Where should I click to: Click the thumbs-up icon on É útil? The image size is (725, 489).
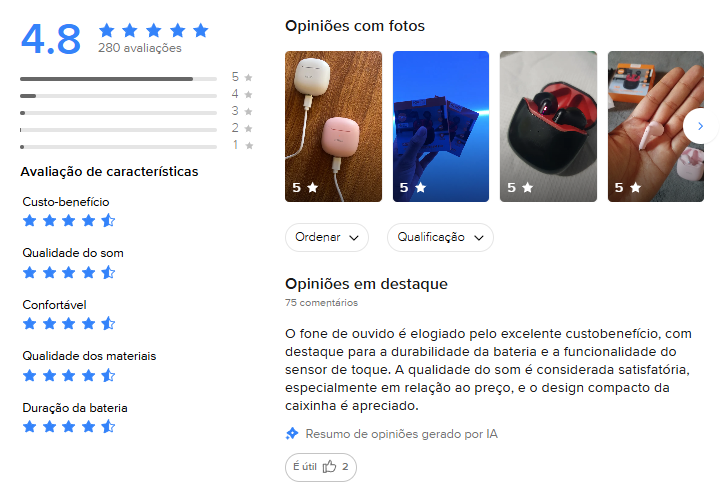[329, 467]
